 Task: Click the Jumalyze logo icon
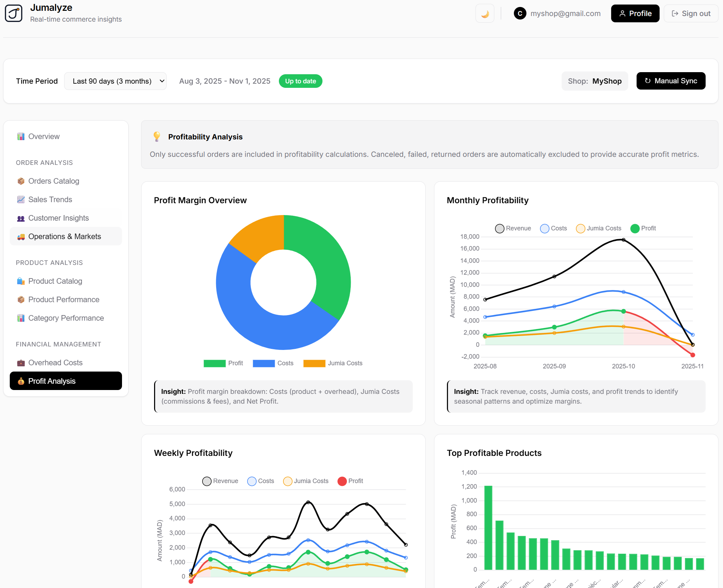pos(13,13)
